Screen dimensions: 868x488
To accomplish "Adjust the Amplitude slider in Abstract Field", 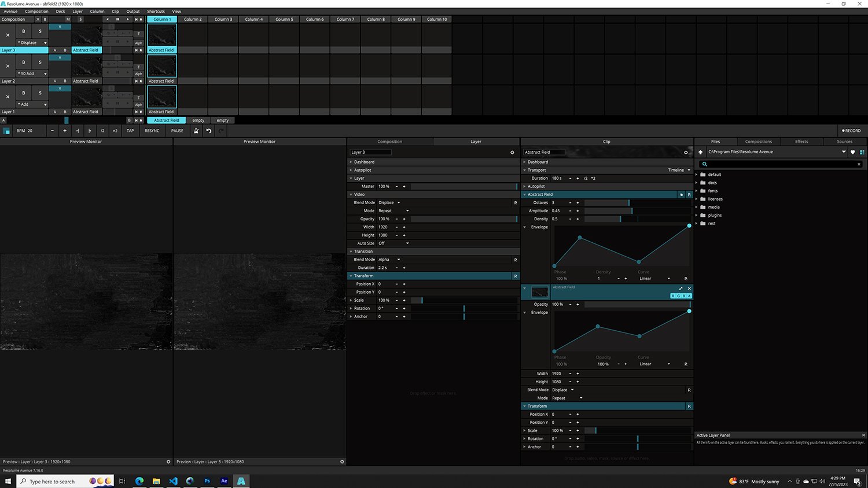I will click(631, 211).
